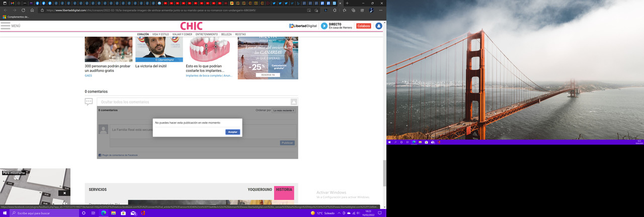Go to browser home icon
This screenshot has height=217, width=644.
point(32,10)
